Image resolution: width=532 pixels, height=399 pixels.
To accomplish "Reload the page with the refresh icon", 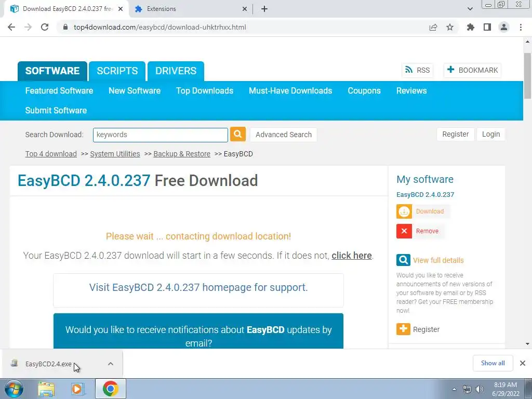I will [45, 27].
